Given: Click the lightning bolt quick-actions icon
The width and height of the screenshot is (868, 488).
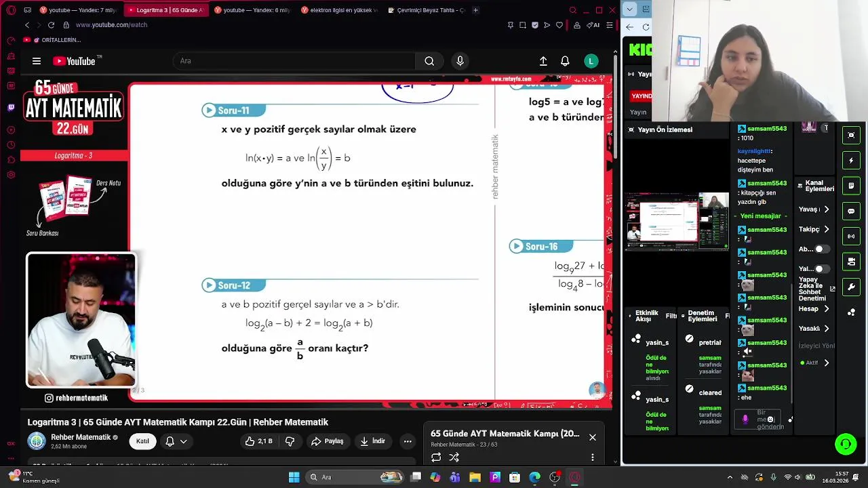Looking at the screenshot, I should tap(851, 161).
